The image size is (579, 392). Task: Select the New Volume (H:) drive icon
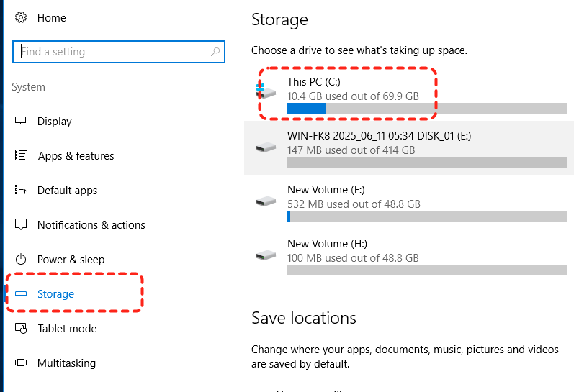(266, 255)
